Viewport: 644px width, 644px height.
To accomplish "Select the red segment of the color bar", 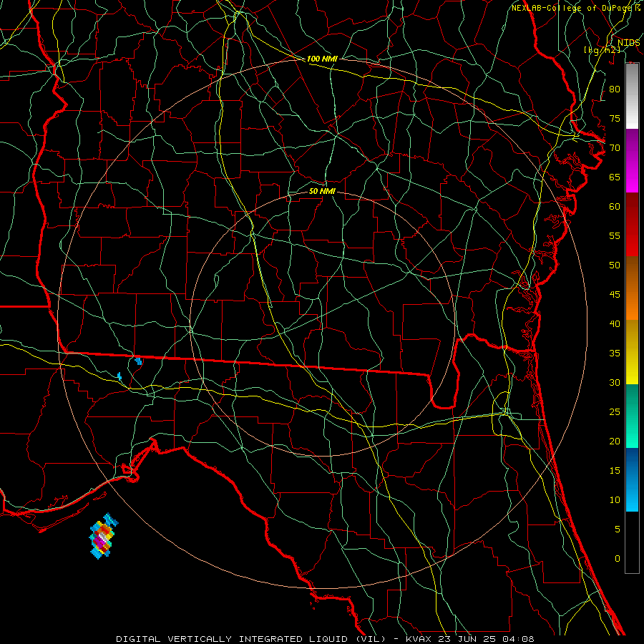I will tap(632, 225).
